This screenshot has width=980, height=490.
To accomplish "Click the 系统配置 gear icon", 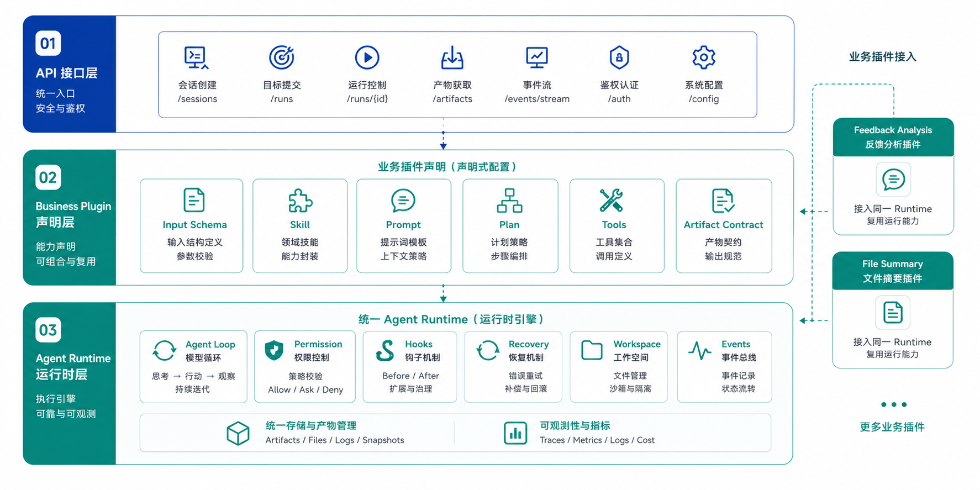I will [x=704, y=57].
